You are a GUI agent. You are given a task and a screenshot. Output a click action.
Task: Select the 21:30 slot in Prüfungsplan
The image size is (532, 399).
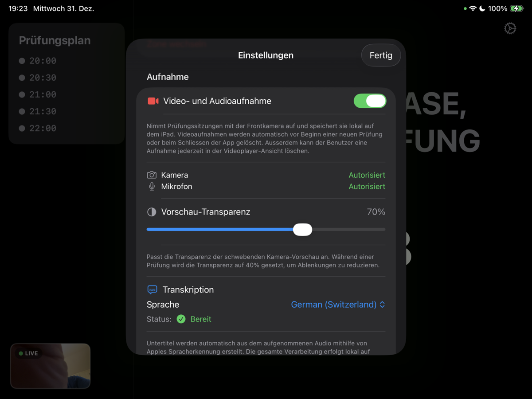coord(38,111)
